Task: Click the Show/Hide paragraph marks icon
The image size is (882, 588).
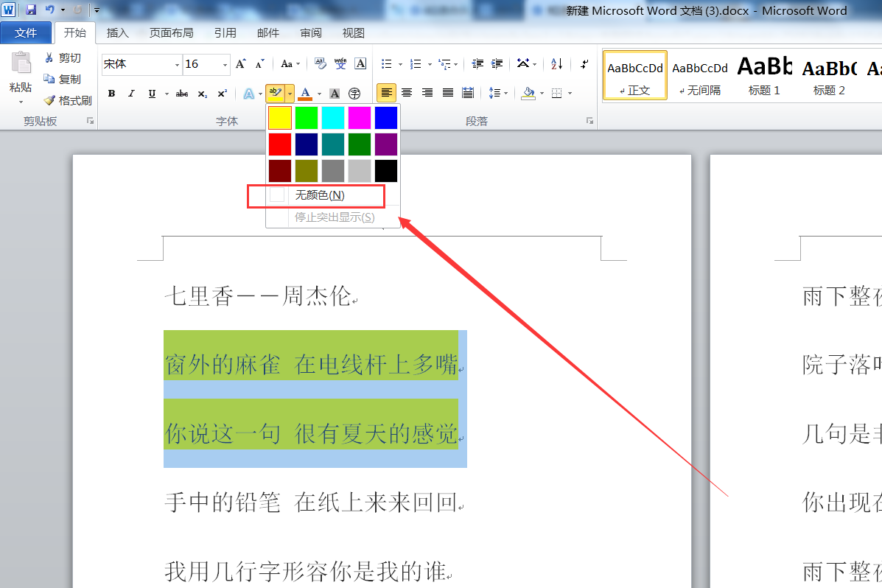Action: click(x=585, y=64)
